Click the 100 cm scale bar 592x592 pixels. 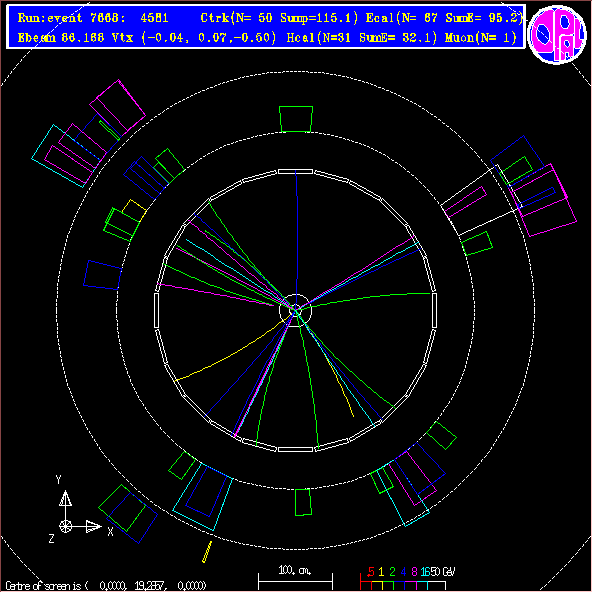tap(295, 581)
